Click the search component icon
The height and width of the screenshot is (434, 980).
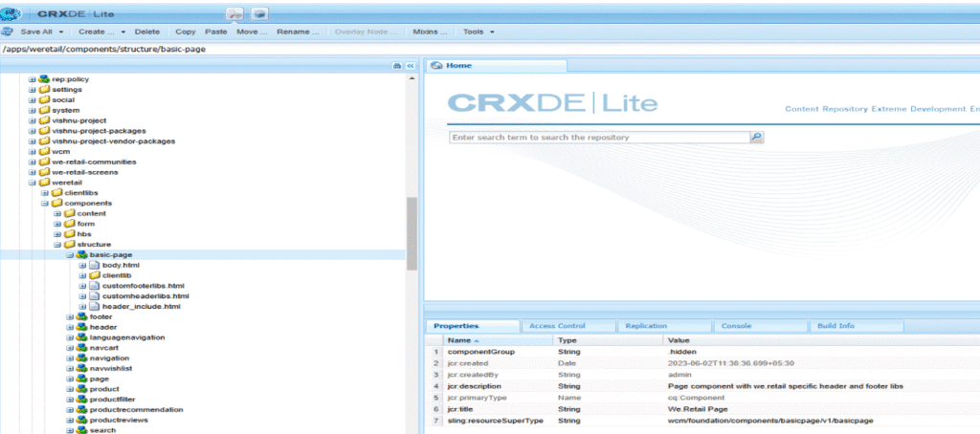(82, 429)
